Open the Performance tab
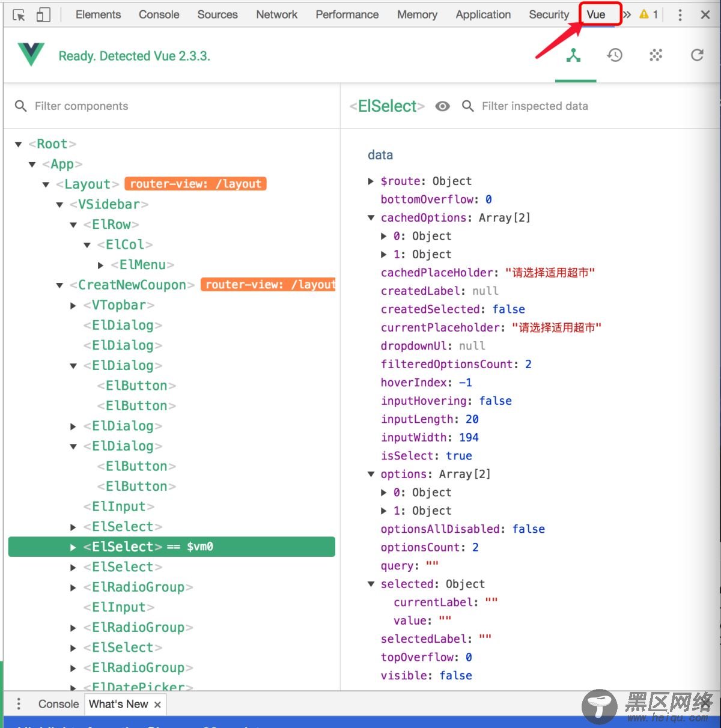Screen dimensions: 721x728 point(347,14)
